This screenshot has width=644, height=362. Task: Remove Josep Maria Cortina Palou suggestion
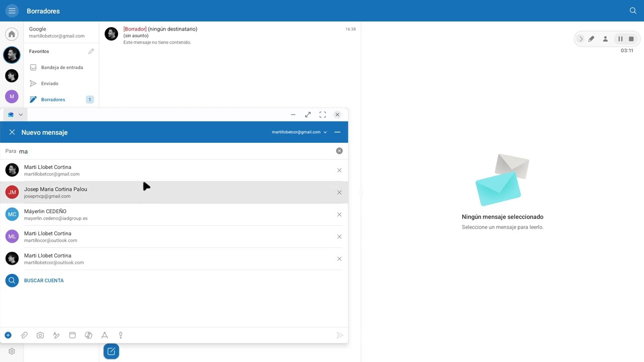pyautogui.click(x=339, y=193)
